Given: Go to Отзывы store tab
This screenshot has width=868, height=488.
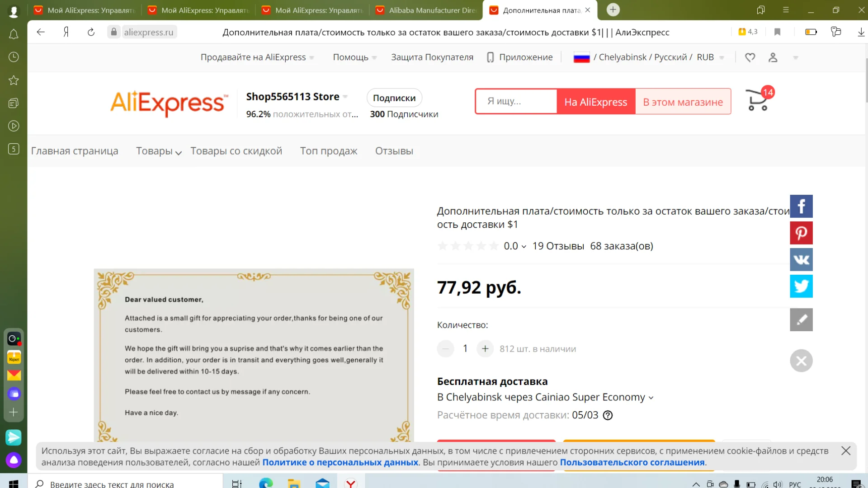Looking at the screenshot, I should click(x=394, y=151).
